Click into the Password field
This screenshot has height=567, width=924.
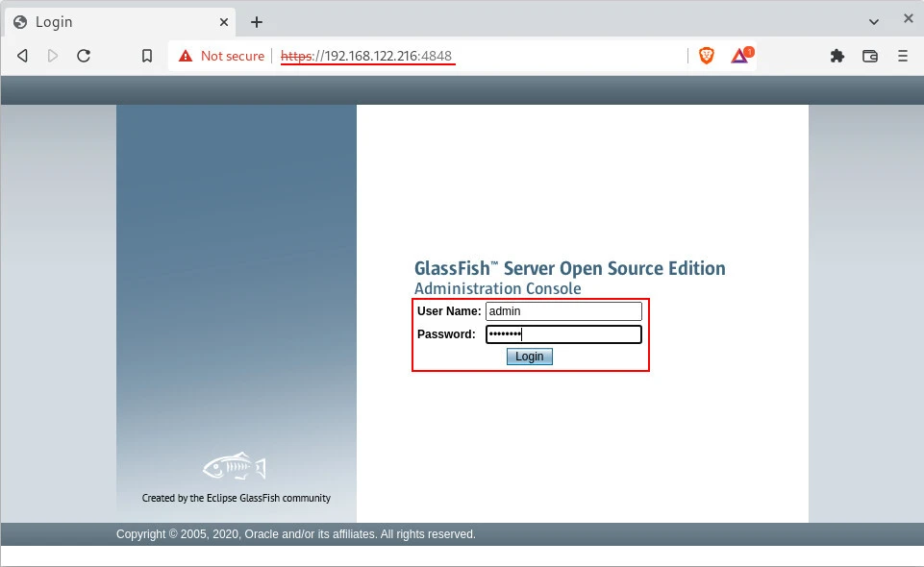pos(563,334)
